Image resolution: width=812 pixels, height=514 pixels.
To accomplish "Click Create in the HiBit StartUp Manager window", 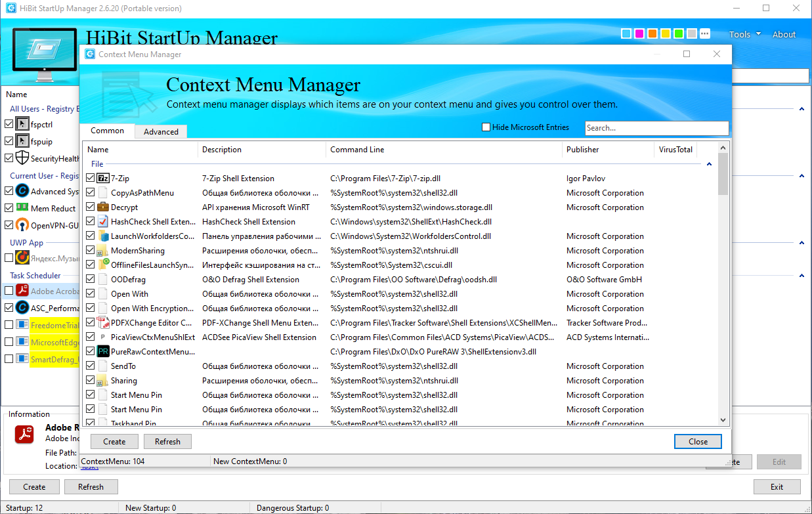I will coord(34,487).
